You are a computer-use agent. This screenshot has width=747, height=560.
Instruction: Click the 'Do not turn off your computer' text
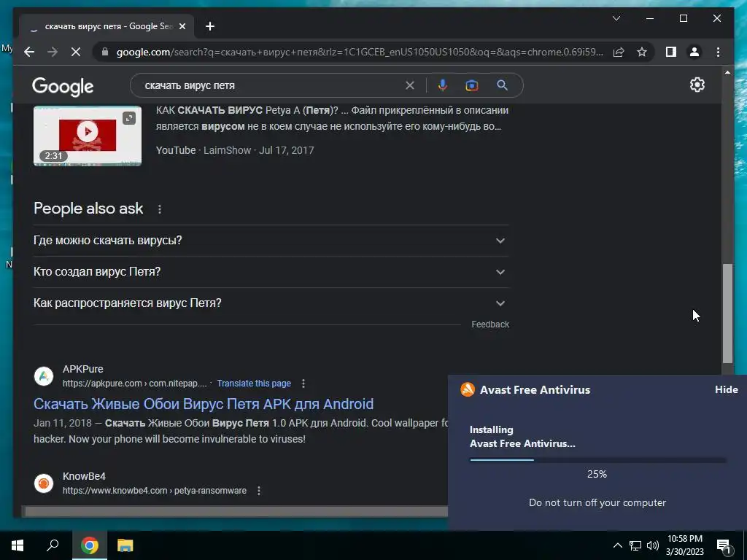click(x=597, y=503)
